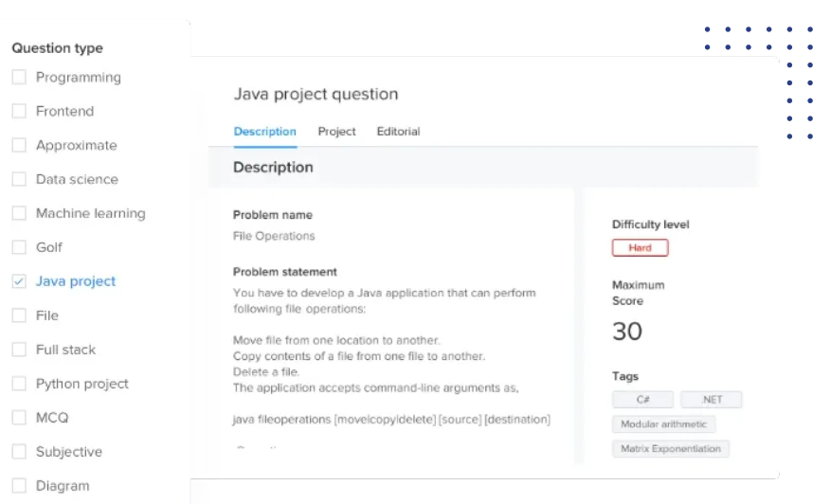Select the MCQ checkbox
813x504 pixels.
19,418
